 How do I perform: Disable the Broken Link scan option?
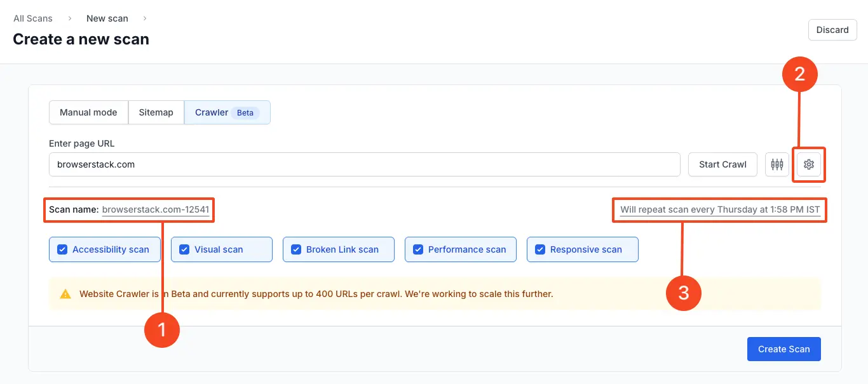pyautogui.click(x=296, y=249)
